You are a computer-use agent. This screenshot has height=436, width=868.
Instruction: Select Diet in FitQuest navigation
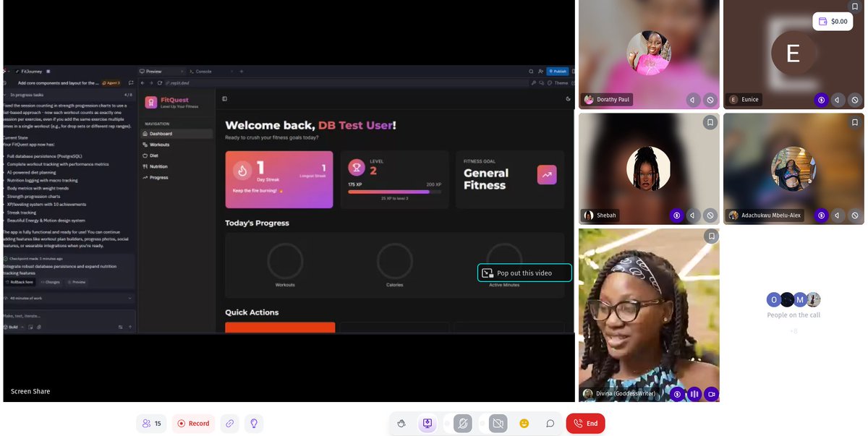pyautogui.click(x=177, y=155)
